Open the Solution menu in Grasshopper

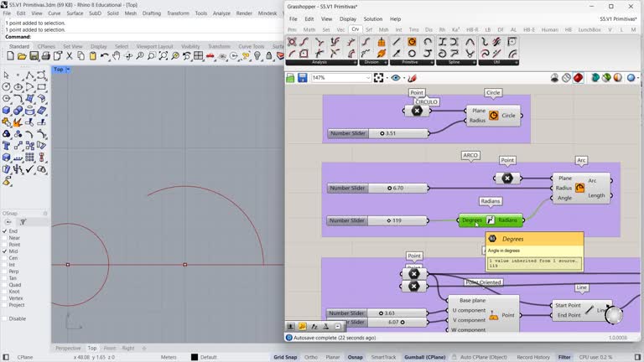click(372, 18)
